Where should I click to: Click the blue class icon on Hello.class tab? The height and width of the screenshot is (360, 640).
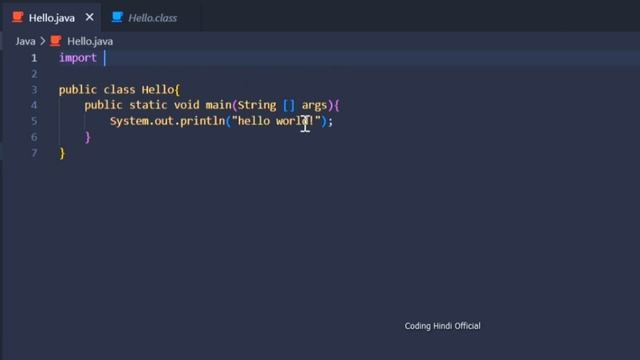118,17
